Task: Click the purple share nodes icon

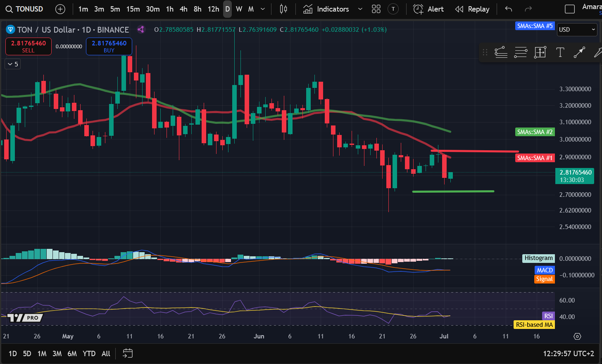Action: pos(141,30)
